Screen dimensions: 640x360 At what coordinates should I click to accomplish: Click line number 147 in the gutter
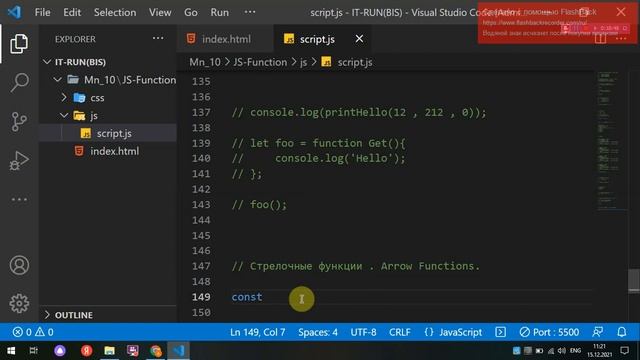pyautogui.click(x=201, y=266)
